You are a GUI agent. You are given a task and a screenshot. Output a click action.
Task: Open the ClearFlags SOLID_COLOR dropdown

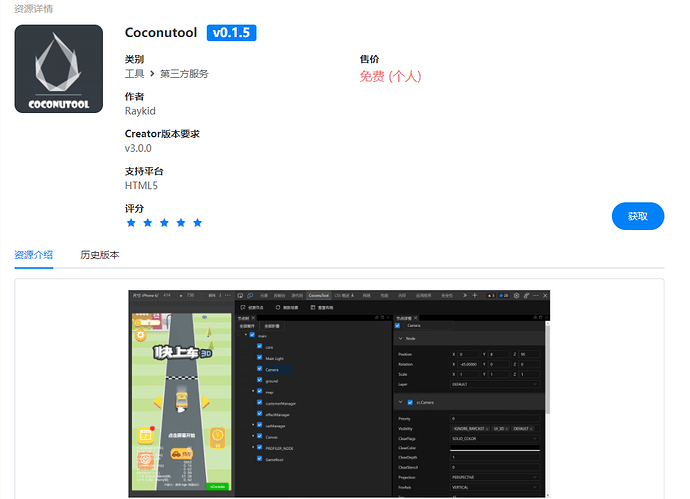495,438
